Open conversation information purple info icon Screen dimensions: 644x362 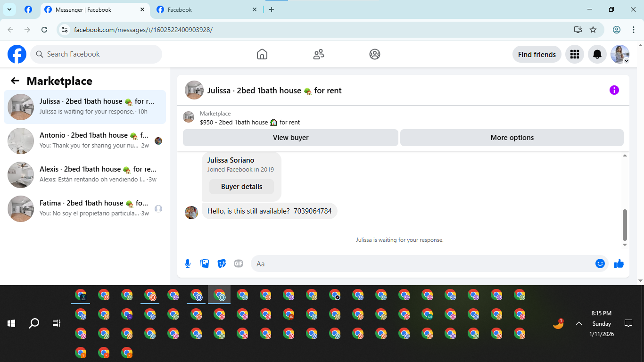coord(614,90)
